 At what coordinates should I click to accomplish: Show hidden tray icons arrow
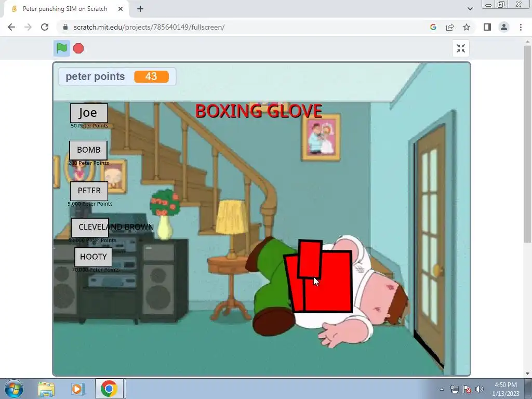point(442,389)
